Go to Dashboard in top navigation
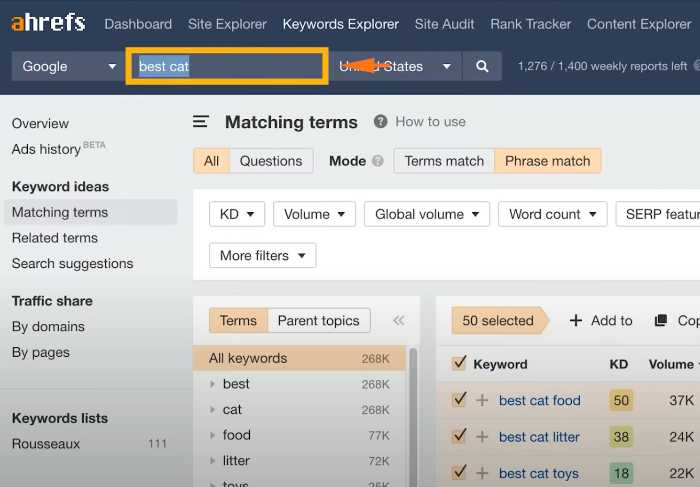700x487 pixels. [138, 24]
